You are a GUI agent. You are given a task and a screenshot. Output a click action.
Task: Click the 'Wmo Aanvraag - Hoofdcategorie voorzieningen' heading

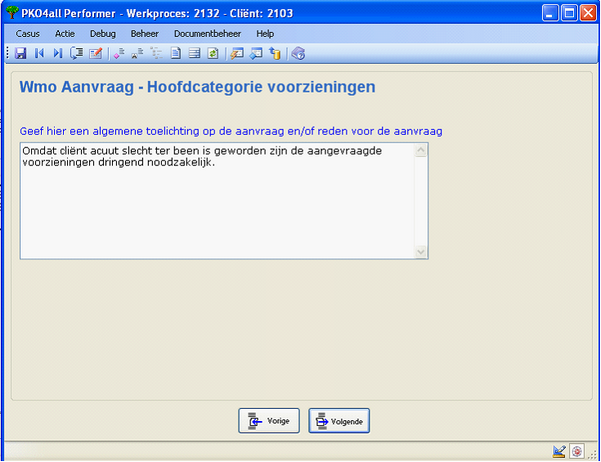(197, 87)
